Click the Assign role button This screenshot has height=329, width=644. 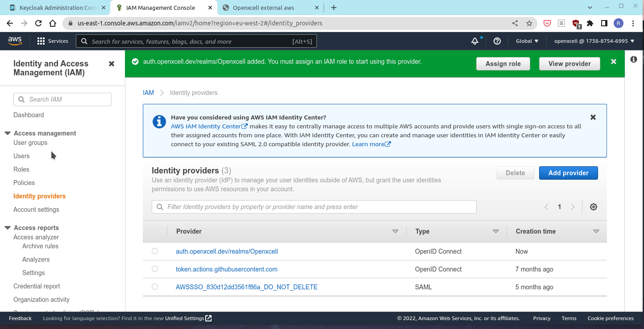pyautogui.click(x=503, y=64)
